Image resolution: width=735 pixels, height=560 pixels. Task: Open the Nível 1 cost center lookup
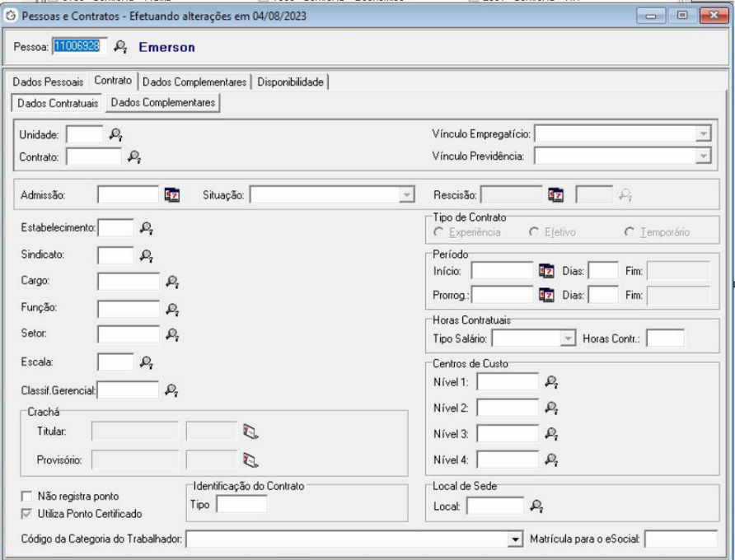552,381
